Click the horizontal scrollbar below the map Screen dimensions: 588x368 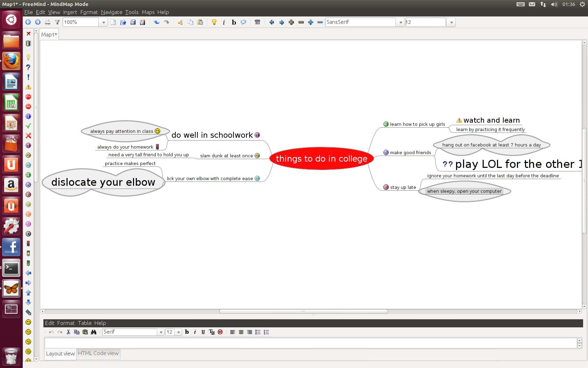point(303,311)
